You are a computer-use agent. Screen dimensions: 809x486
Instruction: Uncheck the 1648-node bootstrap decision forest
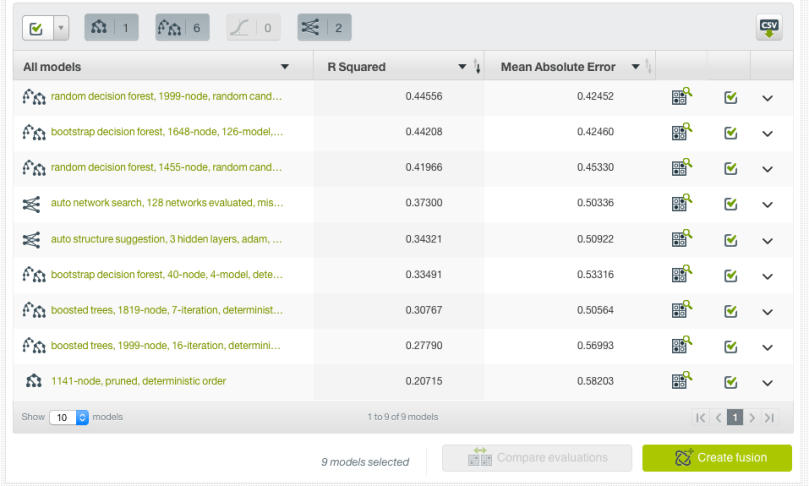[731, 132]
